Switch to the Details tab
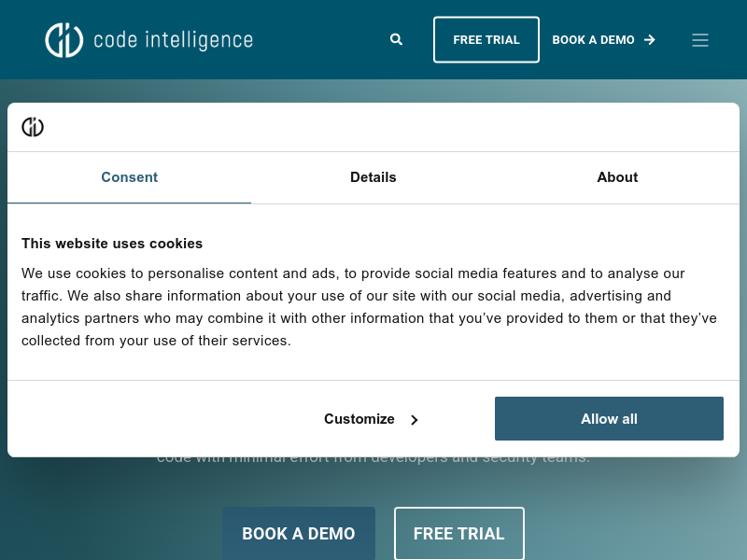Screen dimensions: 747x560 point(373,177)
